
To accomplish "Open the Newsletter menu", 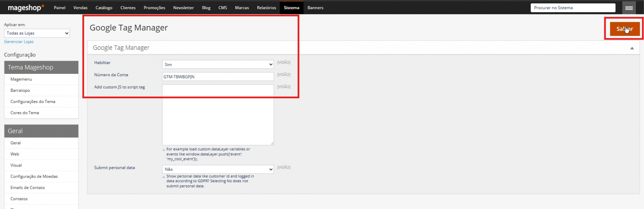I will 184,8.
